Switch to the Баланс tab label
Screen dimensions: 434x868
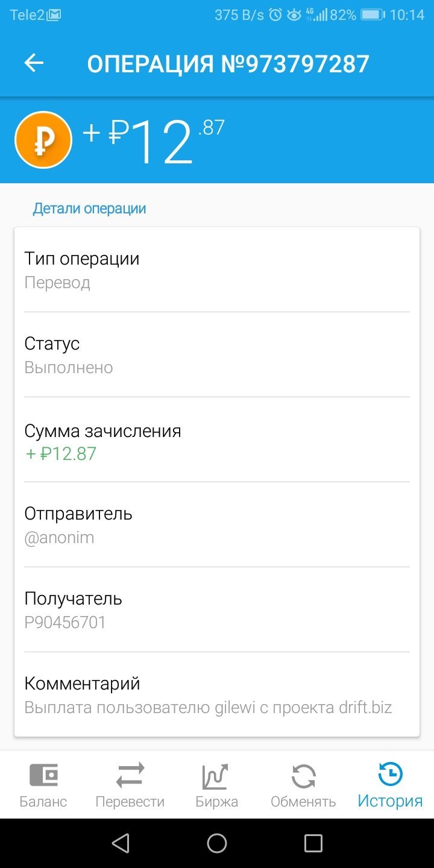pos(43,802)
